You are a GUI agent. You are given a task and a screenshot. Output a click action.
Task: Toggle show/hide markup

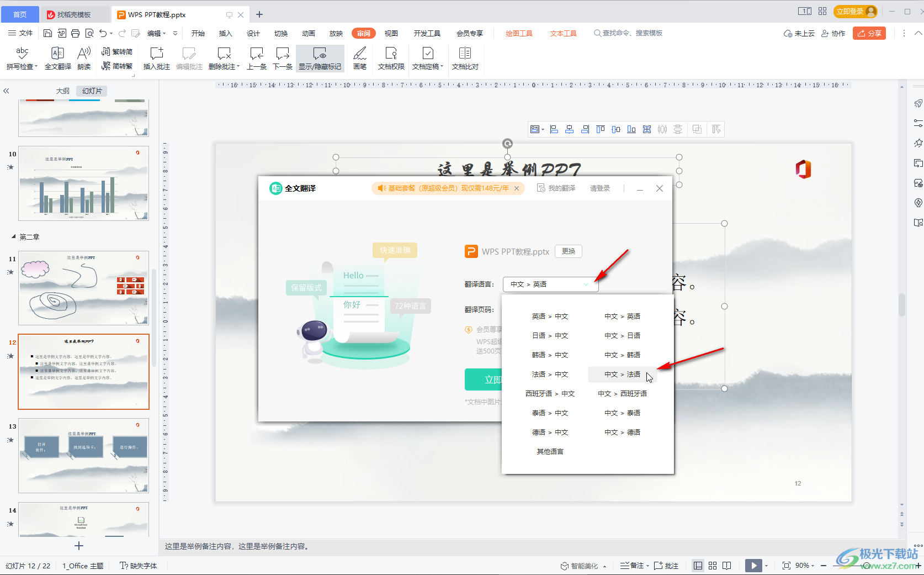coord(320,58)
